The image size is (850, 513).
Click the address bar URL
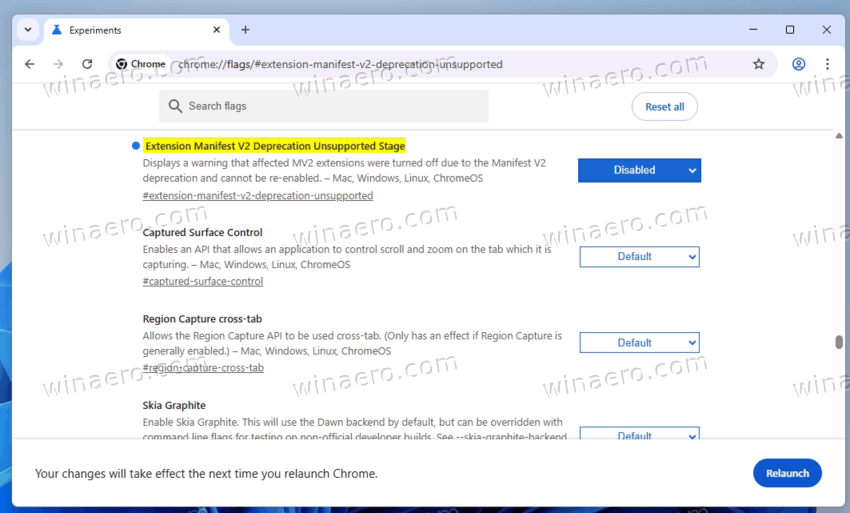coord(340,64)
